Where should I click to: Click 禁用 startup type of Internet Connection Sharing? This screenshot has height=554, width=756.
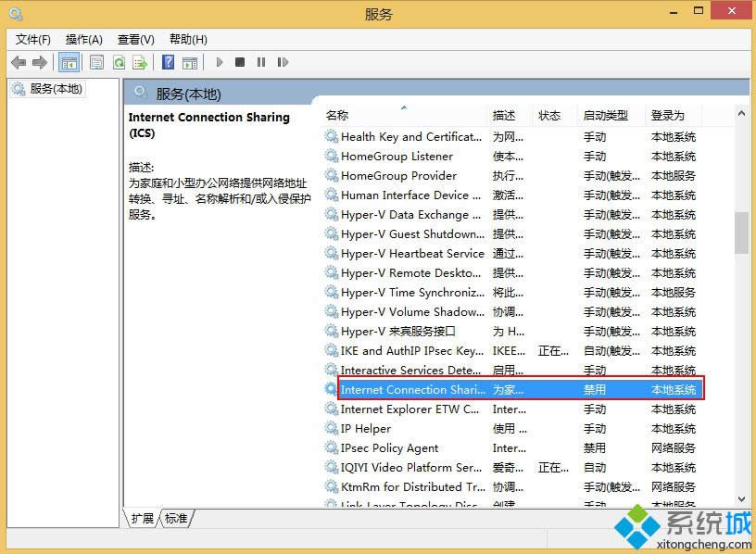595,390
